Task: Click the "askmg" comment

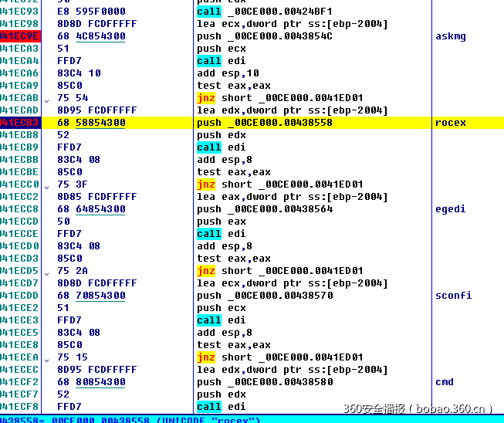Action: [x=451, y=36]
